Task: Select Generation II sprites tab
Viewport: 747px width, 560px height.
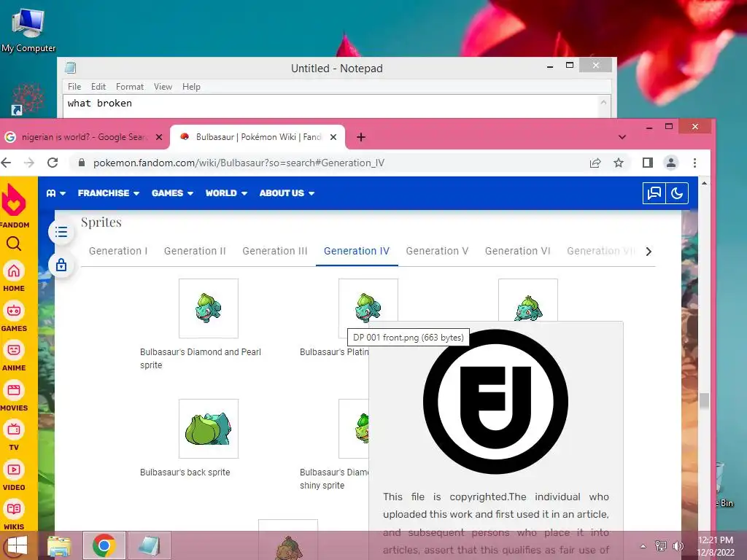Action: [x=195, y=251]
